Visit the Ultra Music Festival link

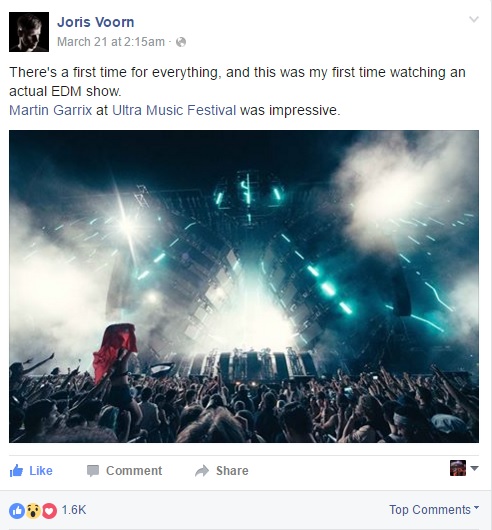(174, 110)
